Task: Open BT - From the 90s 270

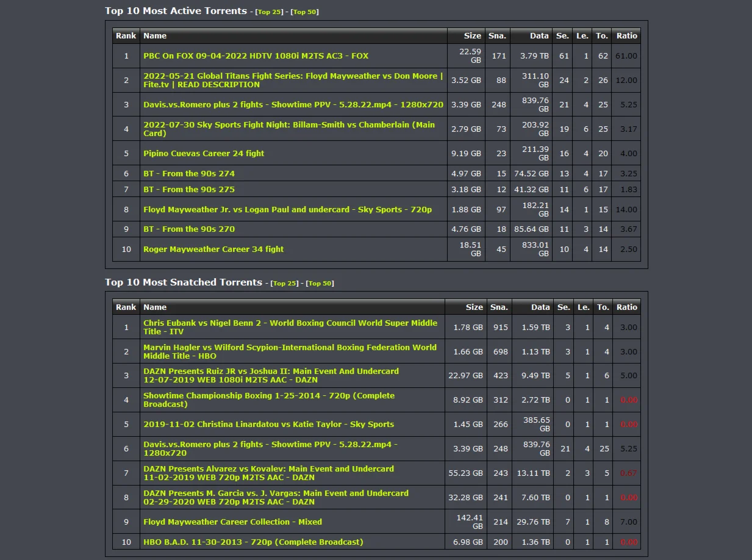Action: coord(189,229)
